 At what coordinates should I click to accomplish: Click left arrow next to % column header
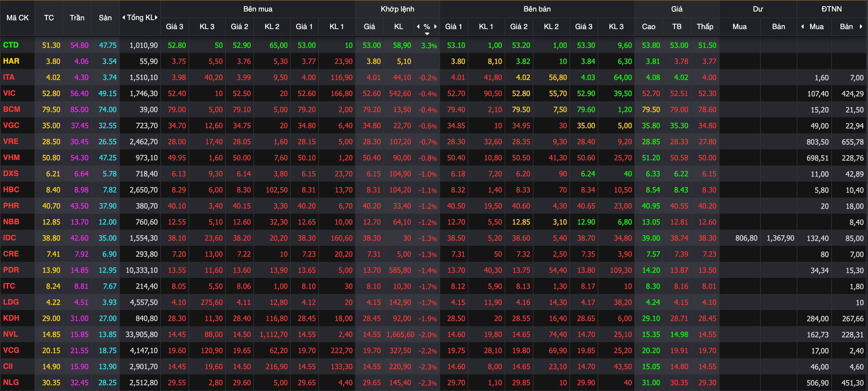click(x=418, y=27)
